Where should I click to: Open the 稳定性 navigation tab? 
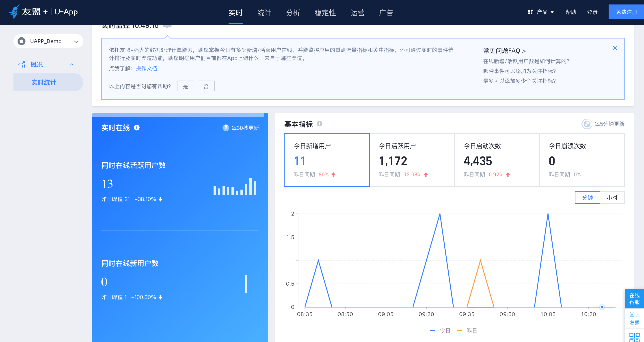pyautogui.click(x=325, y=13)
